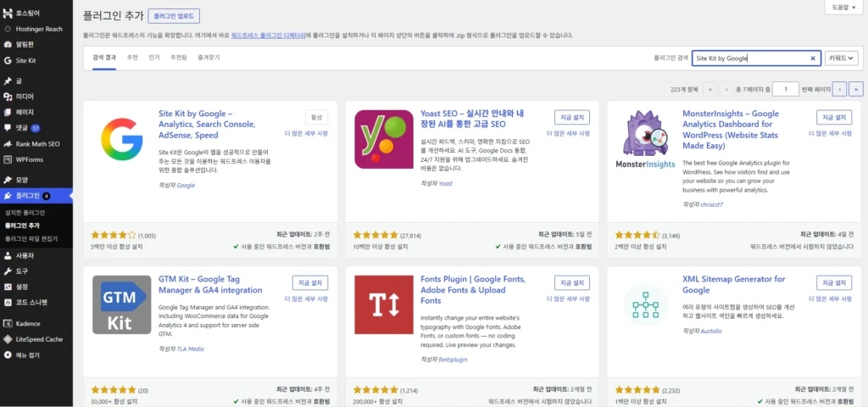The image size is (868, 407).
Task: Click the Appearance paintbrush icon
Action: 7,180
